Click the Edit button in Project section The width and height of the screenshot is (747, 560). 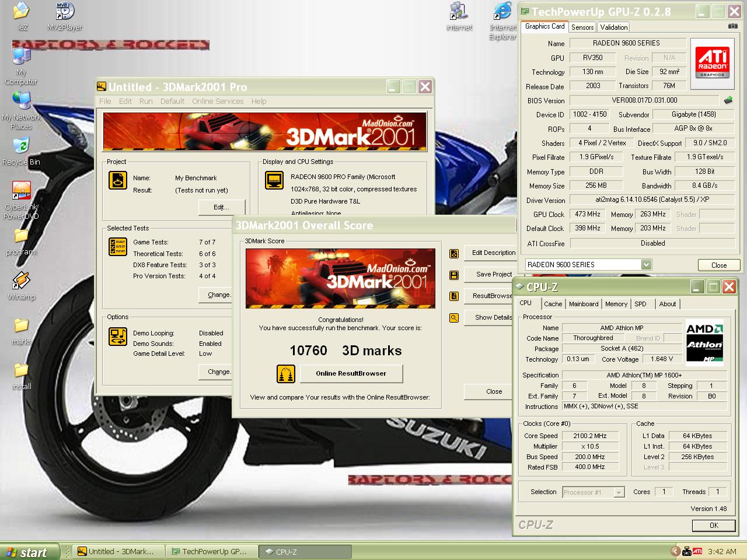tap(221, 207)
